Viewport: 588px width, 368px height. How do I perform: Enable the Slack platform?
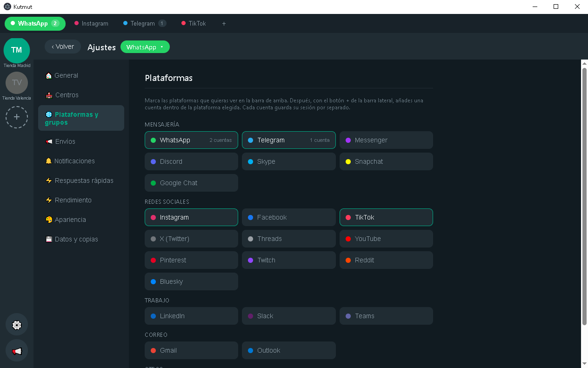point(289,316)
